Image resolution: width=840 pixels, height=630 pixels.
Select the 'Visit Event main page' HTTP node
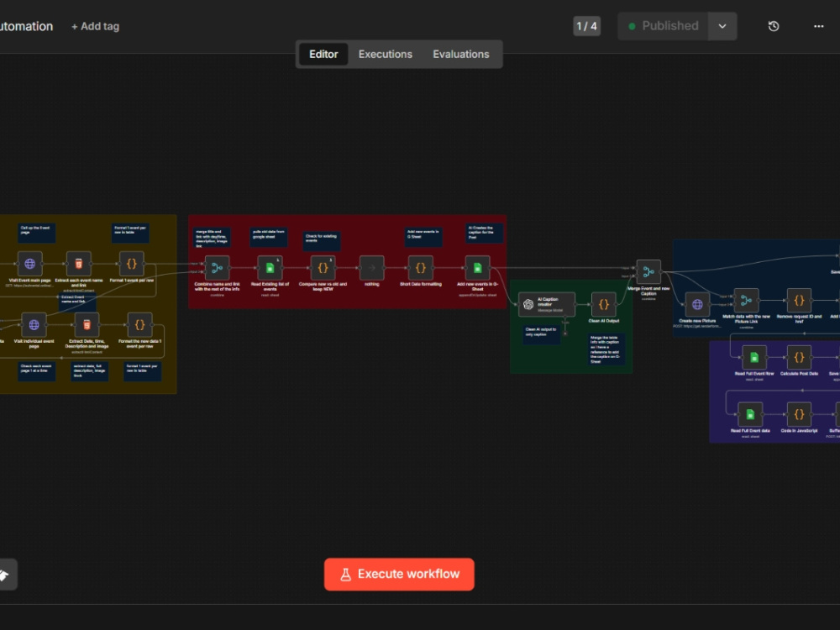click(30, 264)
